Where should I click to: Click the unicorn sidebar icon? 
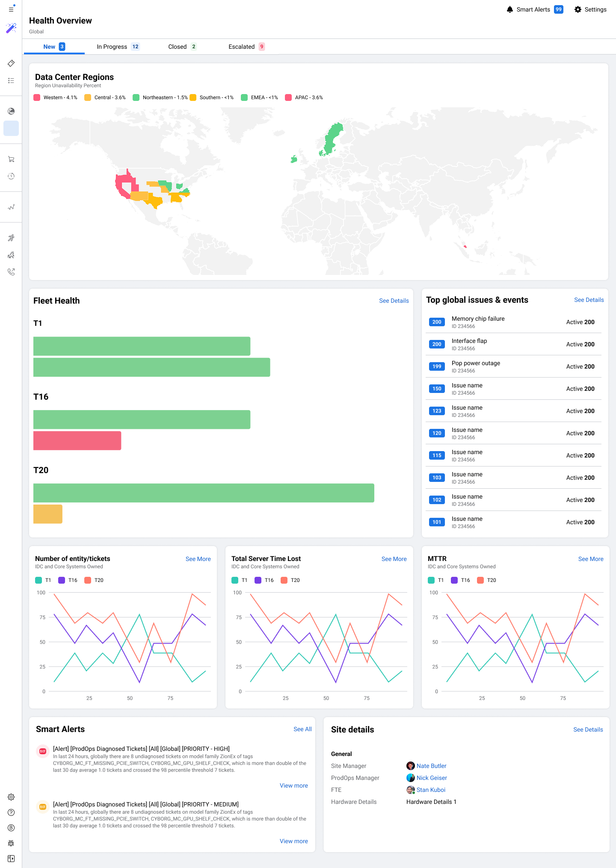click(11, 255)
